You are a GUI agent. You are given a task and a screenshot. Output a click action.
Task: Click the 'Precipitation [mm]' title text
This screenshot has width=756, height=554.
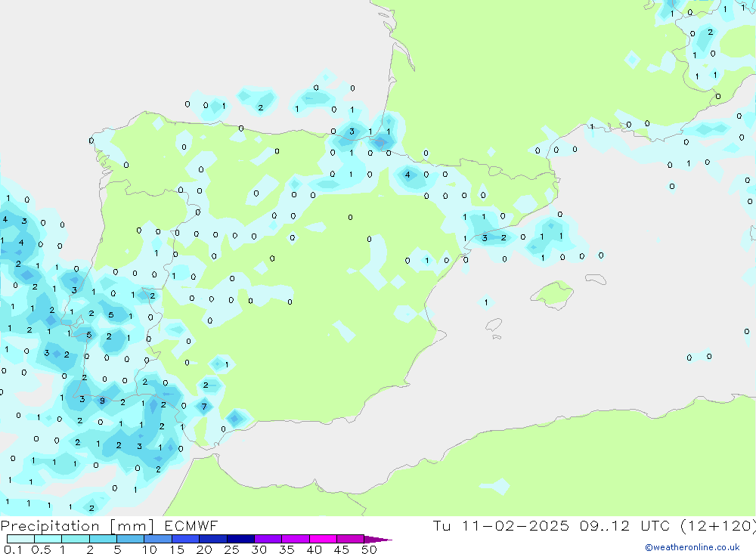[x=77, y=526]
